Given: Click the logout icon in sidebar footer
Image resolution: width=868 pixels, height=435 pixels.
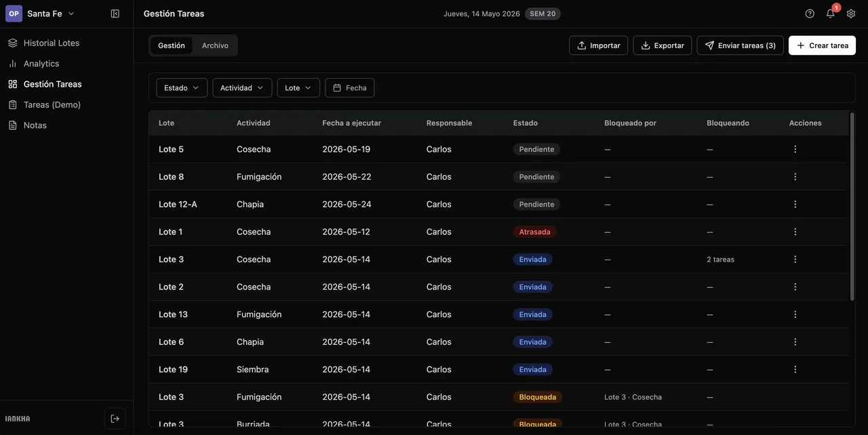Looking at the screenshot, I should (115, 419).
